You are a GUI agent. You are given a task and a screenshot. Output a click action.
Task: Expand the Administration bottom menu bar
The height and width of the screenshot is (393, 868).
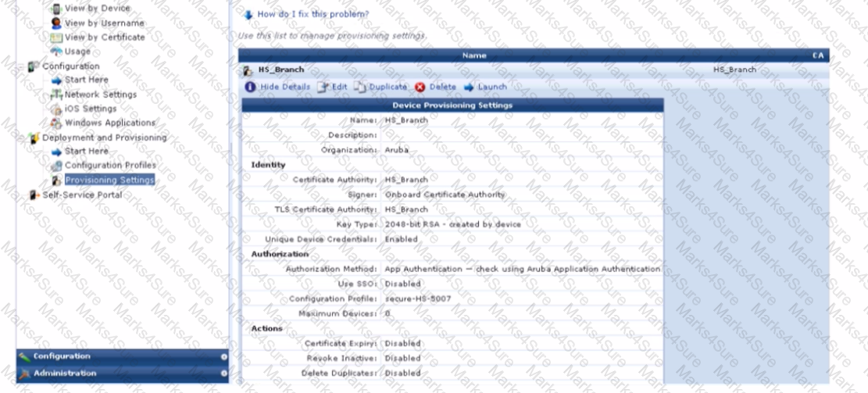pyautogui.click(x=223, y=373)
